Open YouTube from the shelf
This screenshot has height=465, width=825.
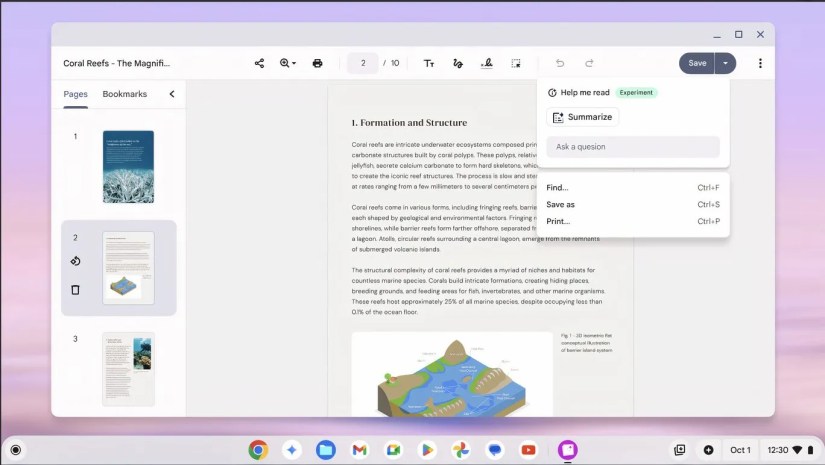[528, 450]
